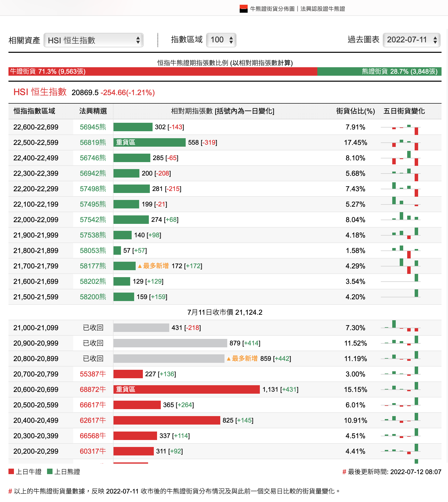Open bear warrant 58200熊 link

(93, 297)
